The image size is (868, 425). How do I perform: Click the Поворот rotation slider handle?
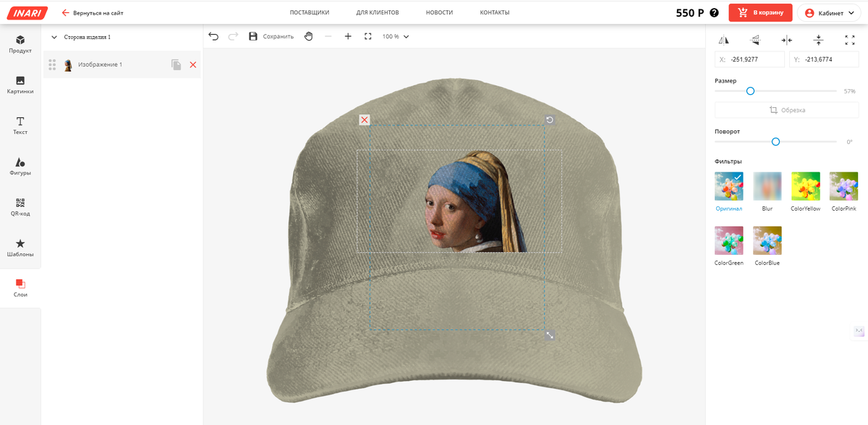775,142
